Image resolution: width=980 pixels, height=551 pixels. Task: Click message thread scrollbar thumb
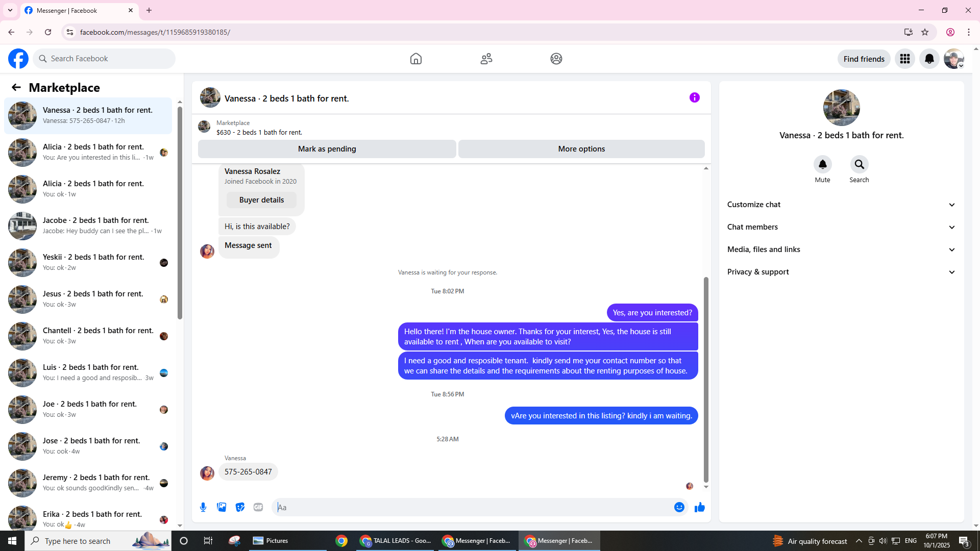click(x=706, y=379)
